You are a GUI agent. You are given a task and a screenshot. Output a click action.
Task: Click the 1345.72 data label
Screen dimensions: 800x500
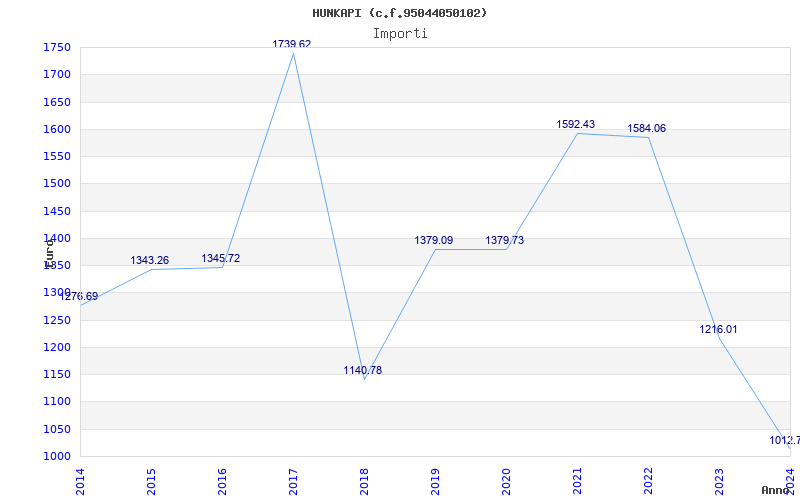click(x=220, y=258)
